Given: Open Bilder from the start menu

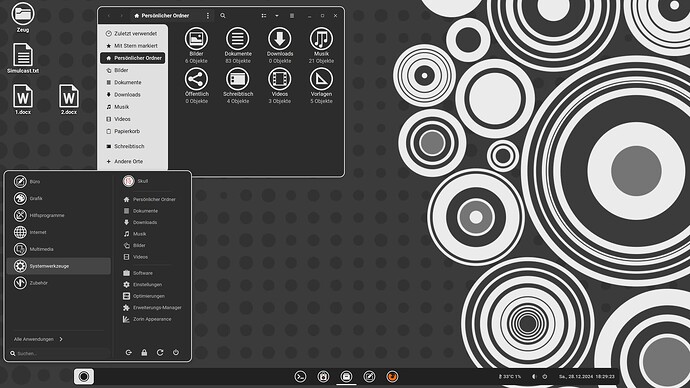Looking at the screenshot, I should click(134, 245).
